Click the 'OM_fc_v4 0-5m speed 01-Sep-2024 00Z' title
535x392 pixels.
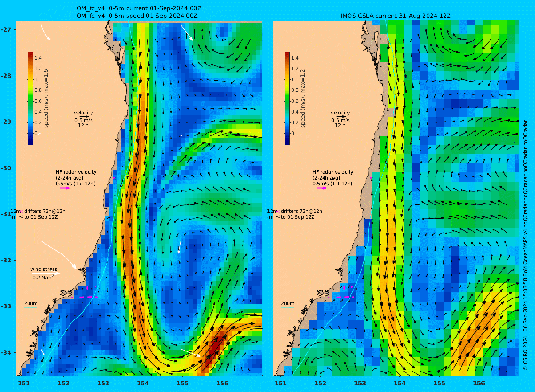tap(137, 16)
